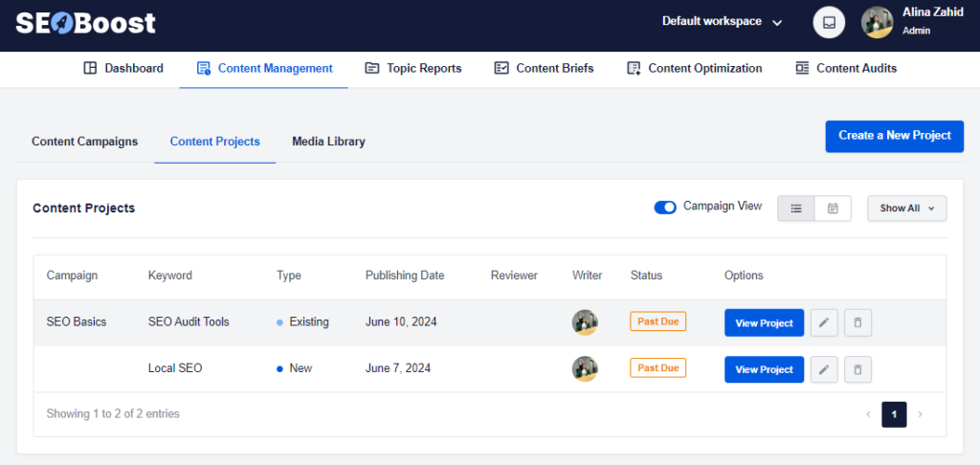Open the Default workspace dropdown
980x465 pixels.
tap(722, 22)
